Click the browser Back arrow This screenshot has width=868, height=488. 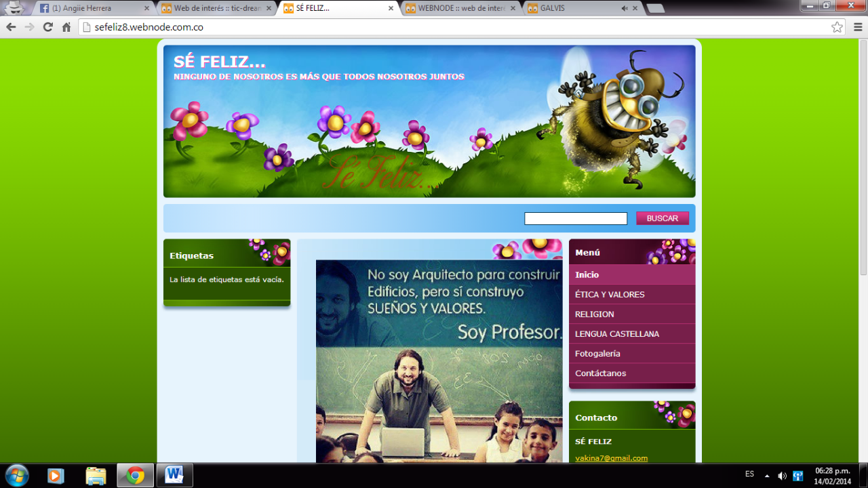(11, 27)
